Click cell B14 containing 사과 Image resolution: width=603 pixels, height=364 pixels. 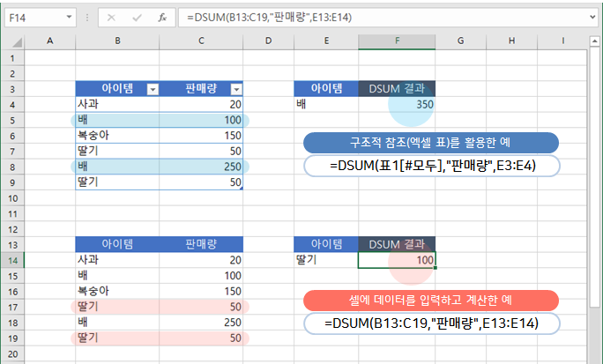117,260
